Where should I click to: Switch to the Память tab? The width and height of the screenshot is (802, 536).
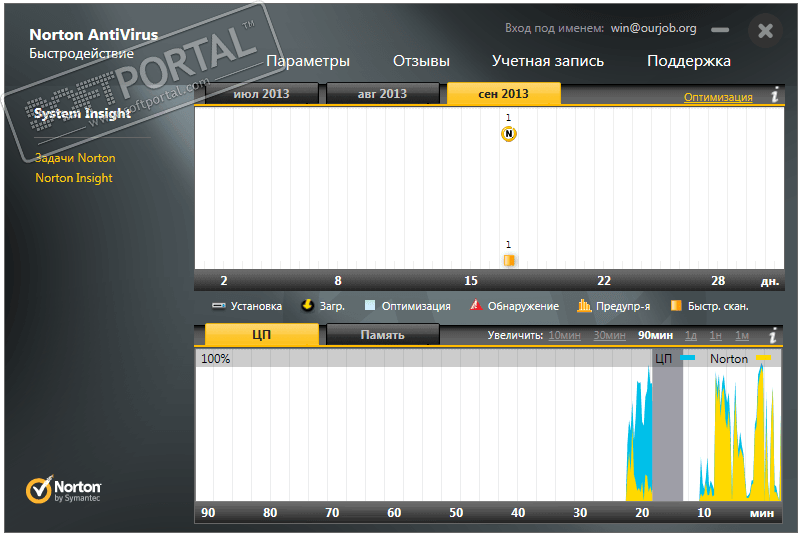(x=382, y=334)
